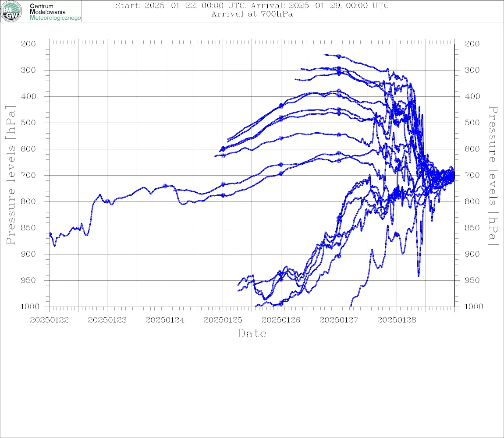Click the right axis 850 label
Image resolution: width=504 pixels, height=438 pixels.
(472, 228)
